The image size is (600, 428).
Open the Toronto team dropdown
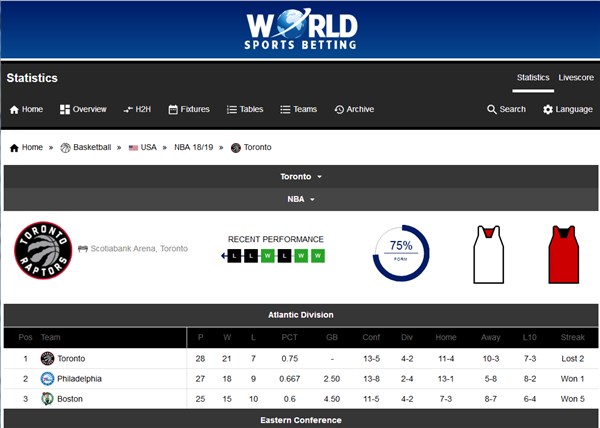tap(301, 177)
